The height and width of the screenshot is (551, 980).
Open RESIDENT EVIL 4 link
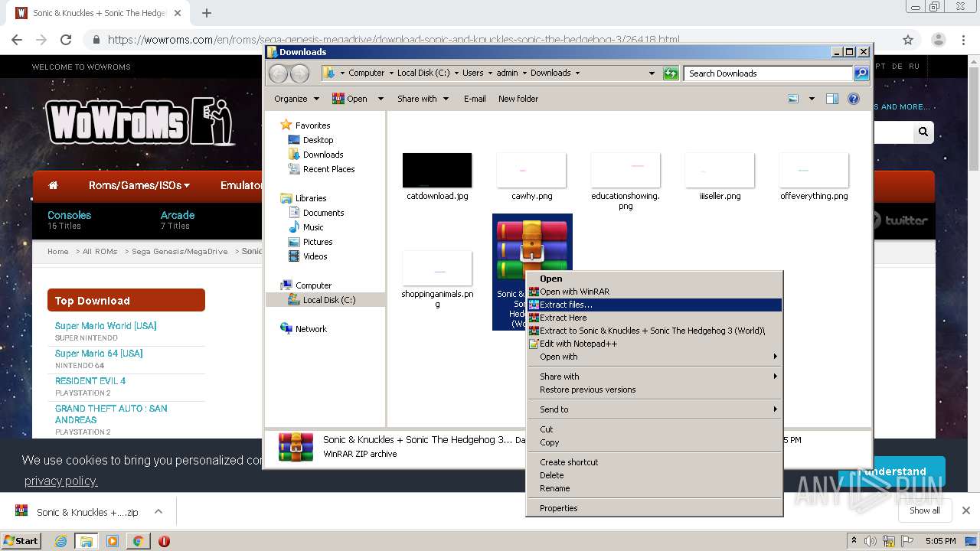(x=90, y=381)
